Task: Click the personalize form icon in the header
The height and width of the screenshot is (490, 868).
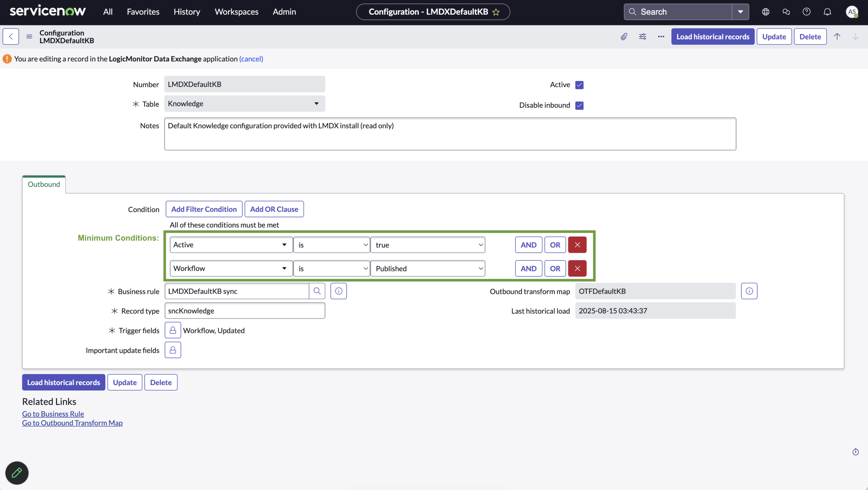Action: coord(643,36)
